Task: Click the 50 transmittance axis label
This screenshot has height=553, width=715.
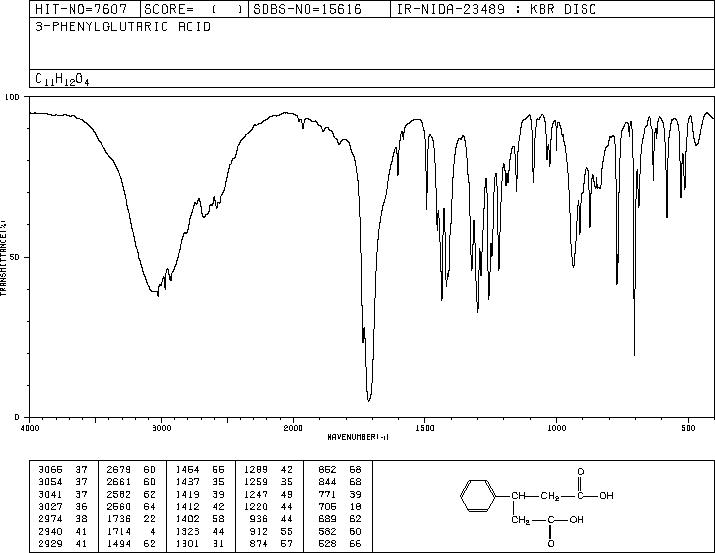Action: click(15, 257)
